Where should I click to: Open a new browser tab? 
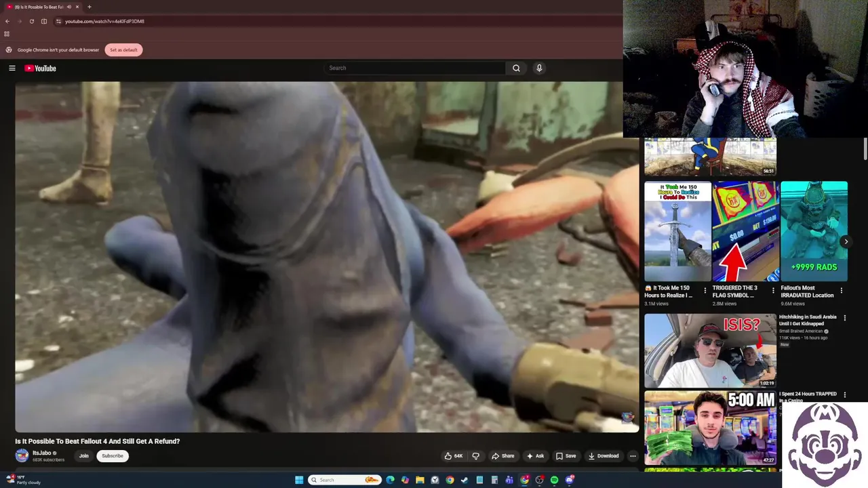[x=89, y=7]
